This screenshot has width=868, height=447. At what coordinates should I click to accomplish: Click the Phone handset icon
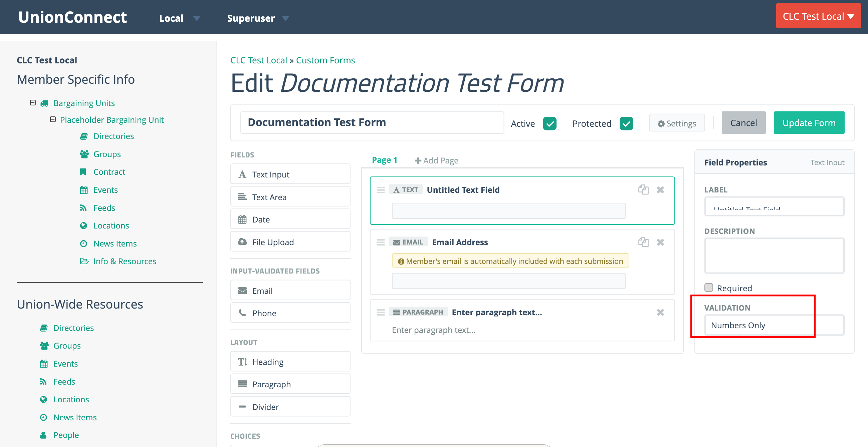coord(242,313)
